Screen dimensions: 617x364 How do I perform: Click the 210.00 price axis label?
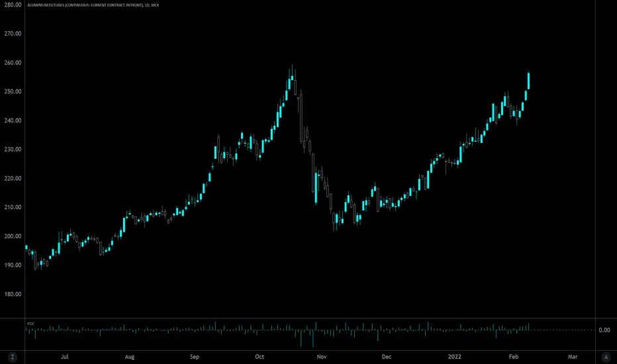coord(13,207)
